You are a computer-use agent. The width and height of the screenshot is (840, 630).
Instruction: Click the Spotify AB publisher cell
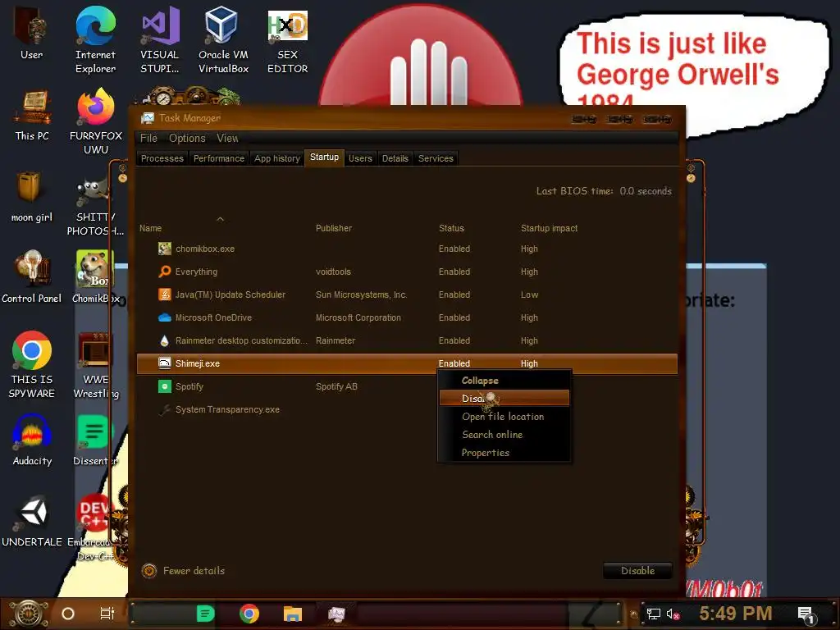click(x=336, y=386)
